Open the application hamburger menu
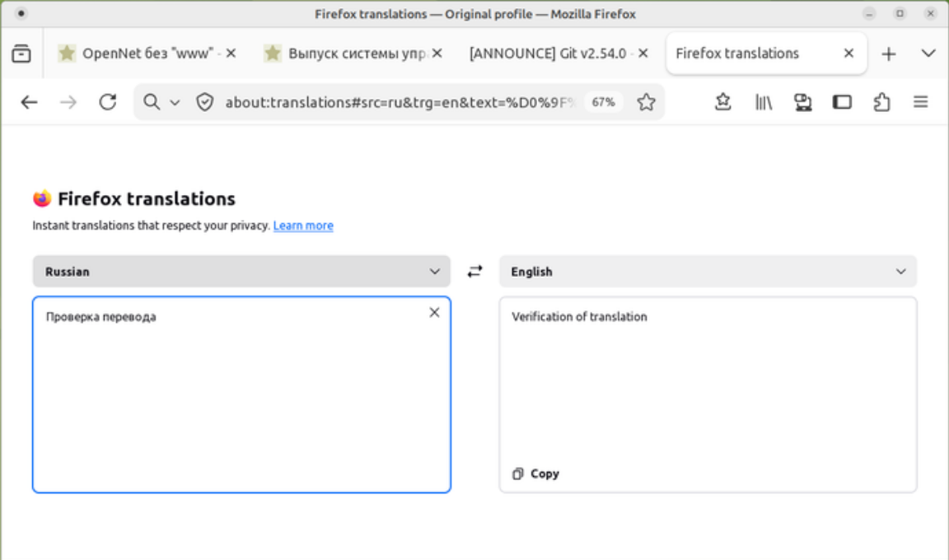Screen dimensions: 949x560 pos(920,101)
